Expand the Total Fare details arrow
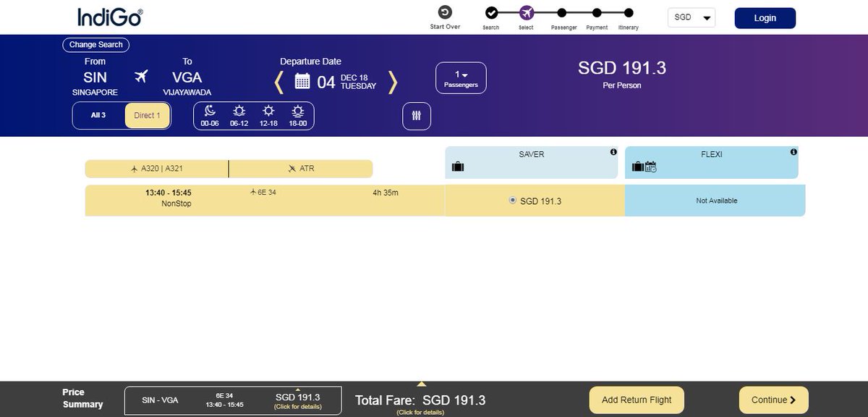Viewport: 868px width, 417px height. point(422,384)
